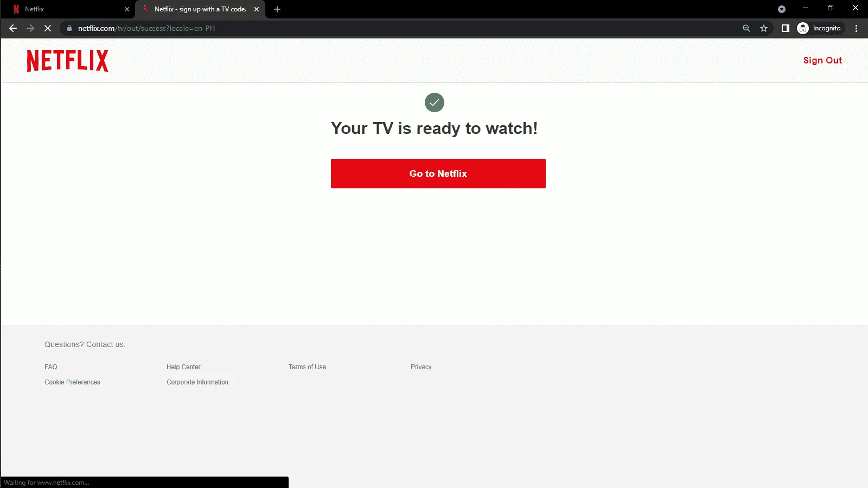The image size is (868, 488).
Task: Go back to the previous page
Action: (13, 28)
